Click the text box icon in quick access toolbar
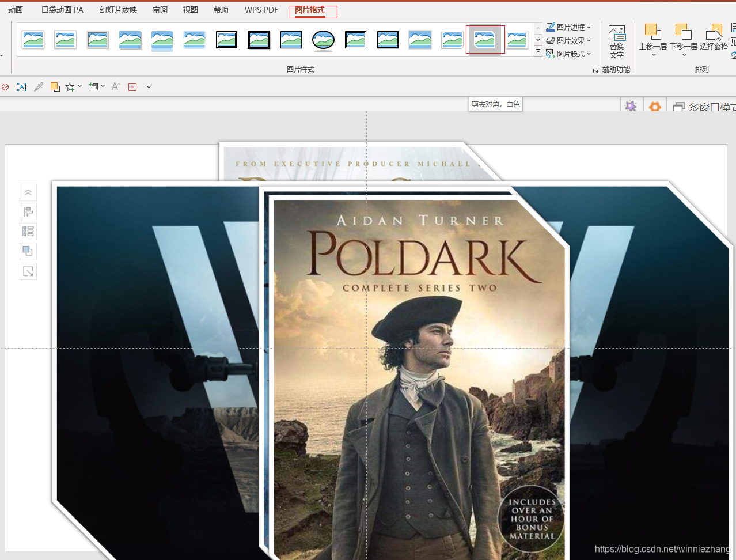 click(x=22, y=87)
